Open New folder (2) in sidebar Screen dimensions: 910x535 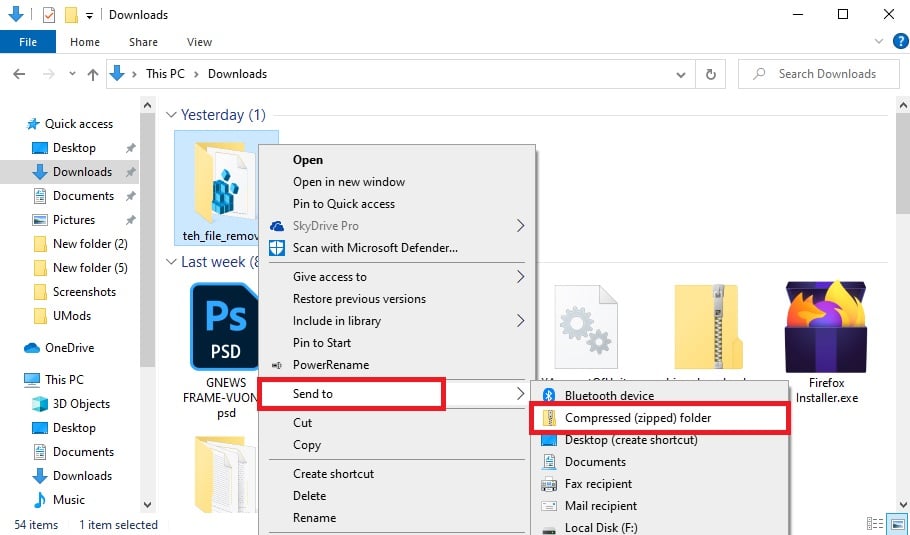click(x=90, y=244)
